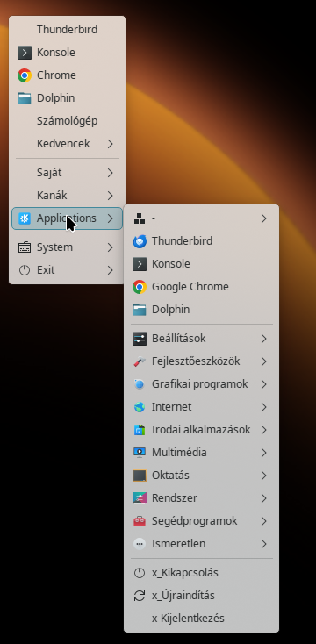Expand the Internet submenu arrow
This screenshot has height=644, width=316.
tap(264, 407)
